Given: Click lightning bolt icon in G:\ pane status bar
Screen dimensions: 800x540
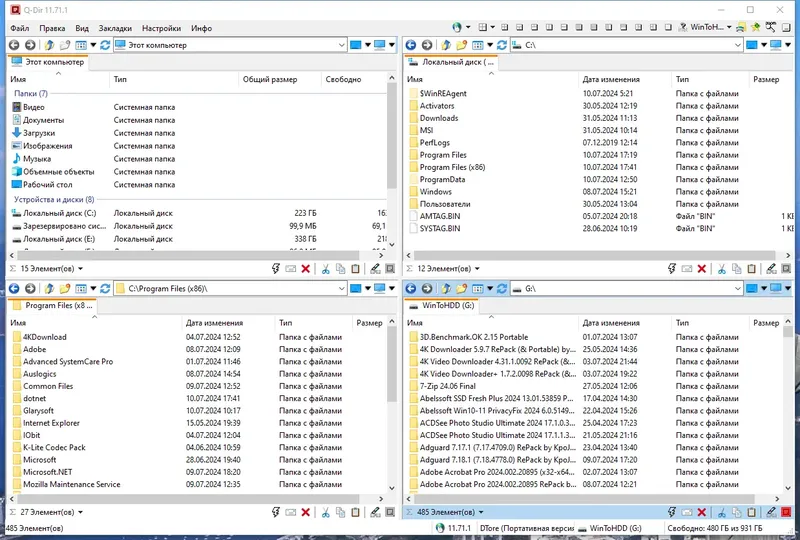Looking at the screenshot, I should click(x=672, y=512).
